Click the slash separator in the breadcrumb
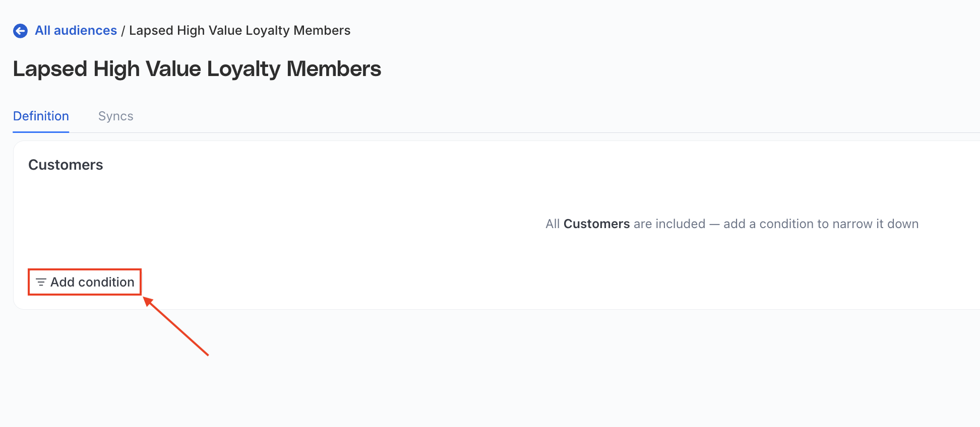980x427 pixels. (123, 31)
